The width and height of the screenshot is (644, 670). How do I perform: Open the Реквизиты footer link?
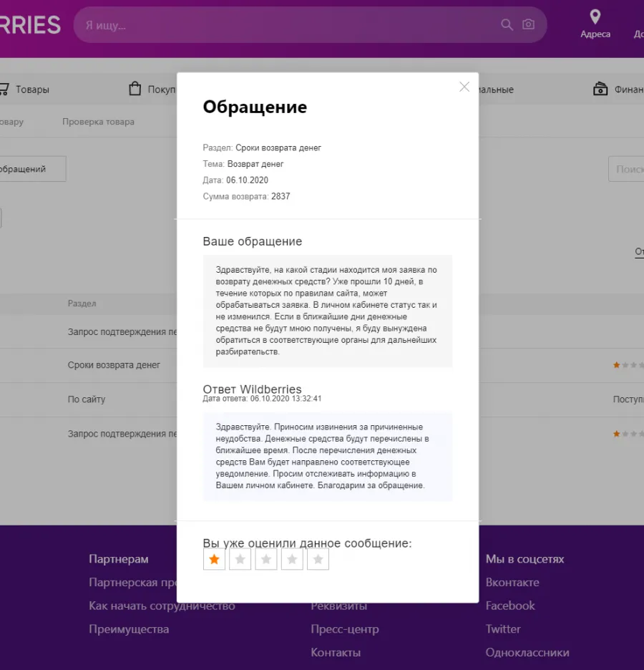point(338,606)
